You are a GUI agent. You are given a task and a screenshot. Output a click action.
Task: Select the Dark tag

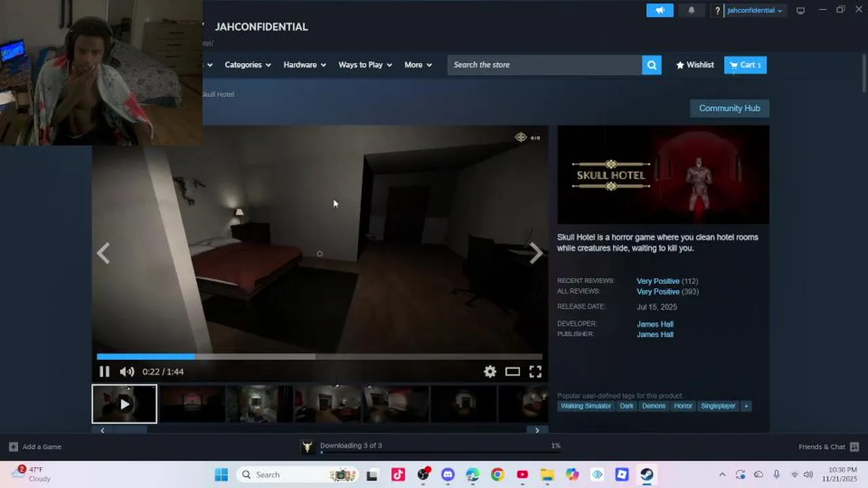pos(627,406)
